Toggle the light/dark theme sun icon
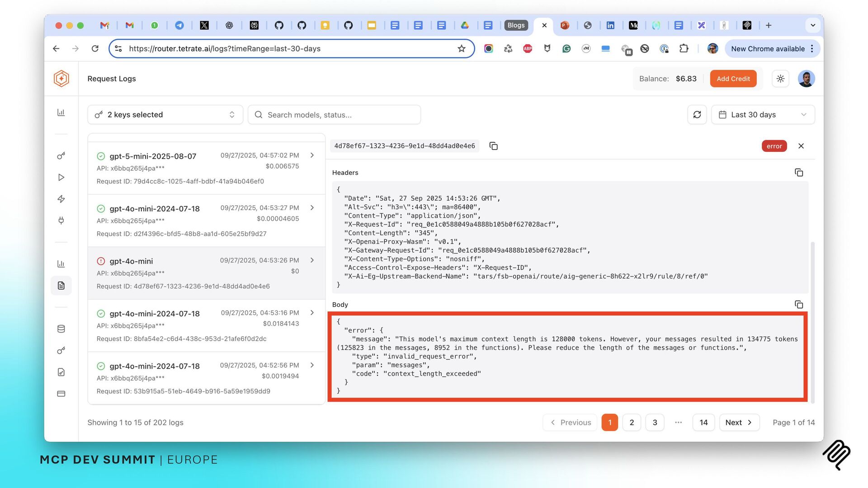 click(780, 79)
